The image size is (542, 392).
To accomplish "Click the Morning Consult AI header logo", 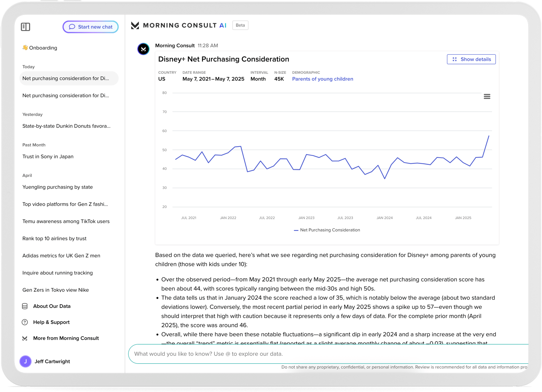I will tap(135, 25).
